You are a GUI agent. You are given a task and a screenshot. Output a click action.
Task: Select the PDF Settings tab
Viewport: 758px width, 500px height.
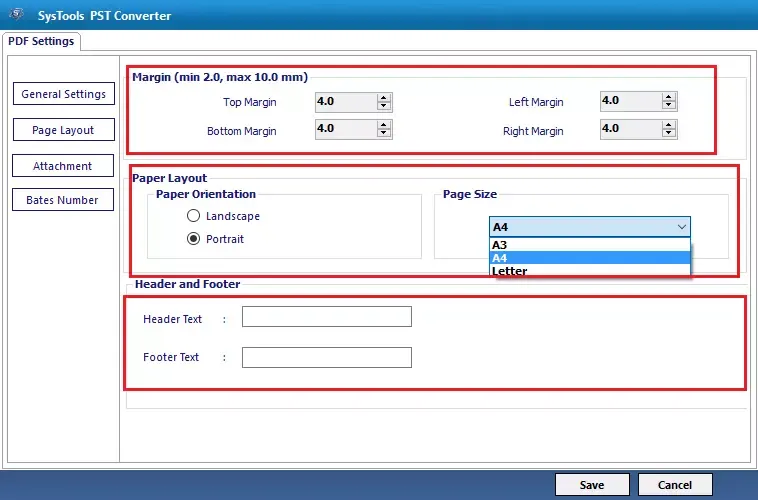[x=41, y=41]
